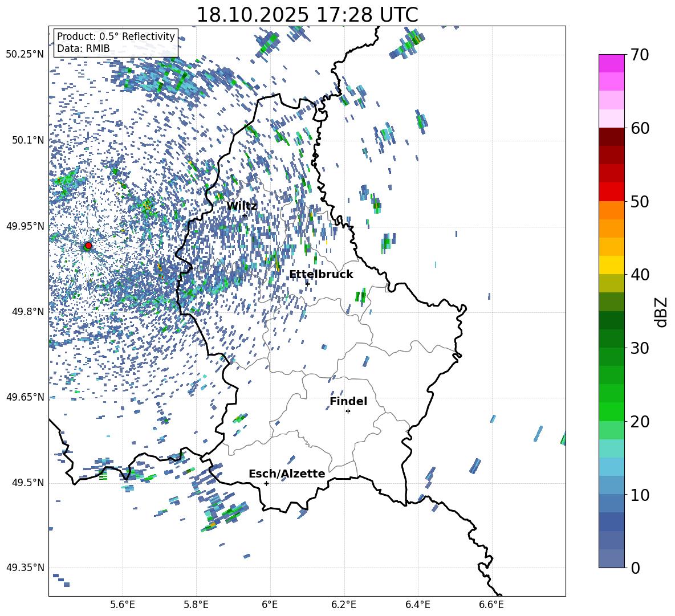The height and width of the screenshot is (616, 675).
Task: Select the Wiltz city label
Action: [x=242, y=206]
